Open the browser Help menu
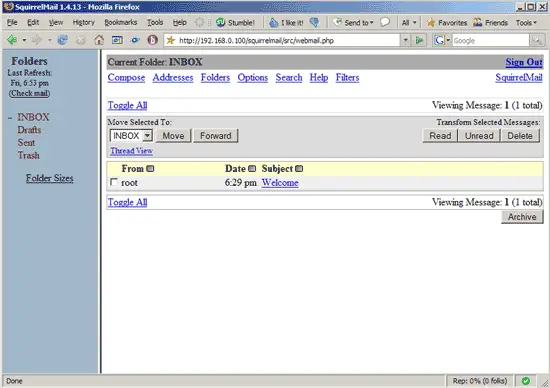Image resolution: width=550 pixels, height=388 pixels. 179,22
